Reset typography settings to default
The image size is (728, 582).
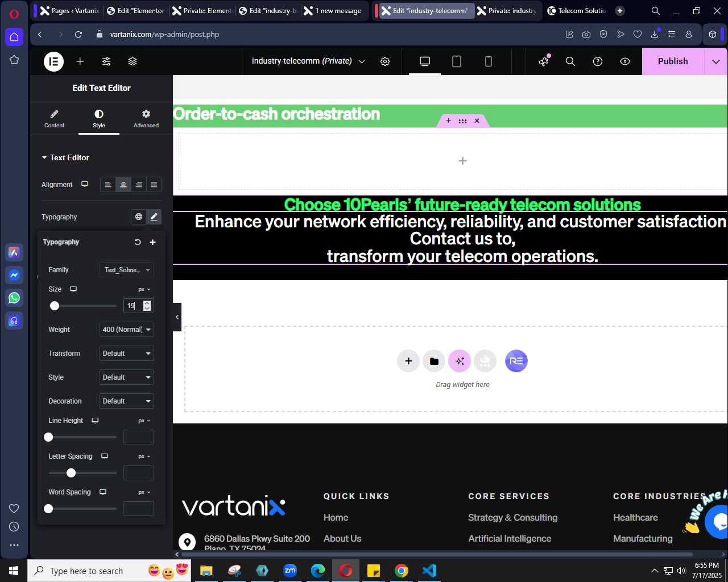tap(138, 242)
